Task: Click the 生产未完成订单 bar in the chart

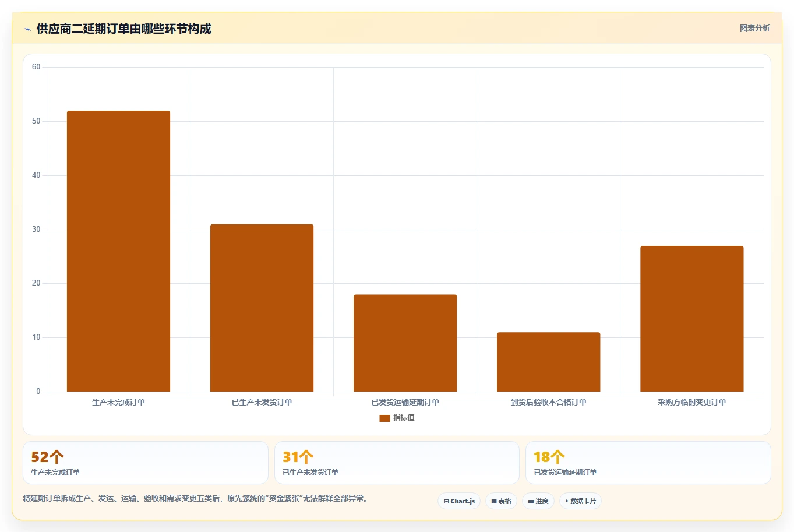Action: (118, 251)
